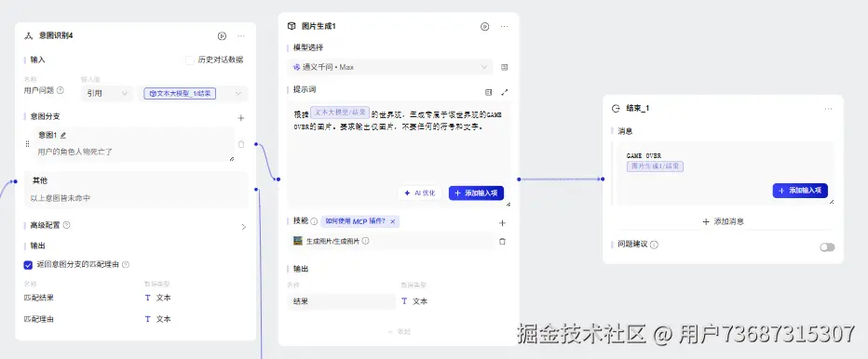The image size is (868, 359).
Task: Open the more options menu of 意图识别4
Action: [241, 36]
